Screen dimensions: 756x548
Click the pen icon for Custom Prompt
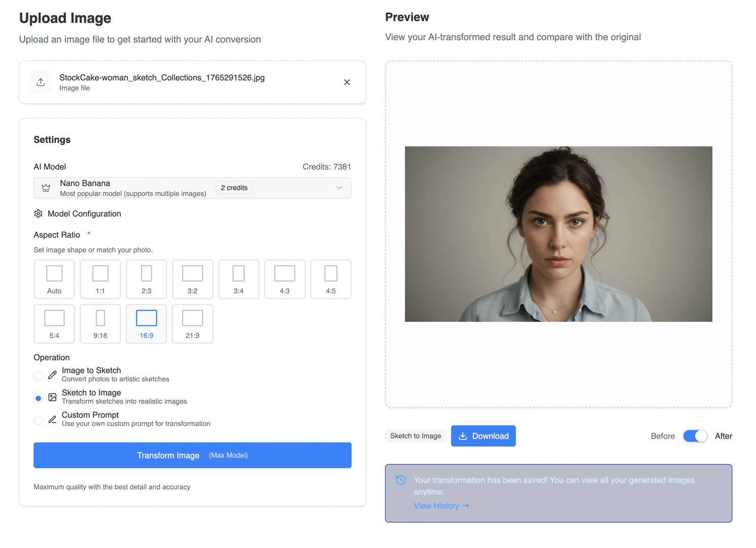point(52,419)
